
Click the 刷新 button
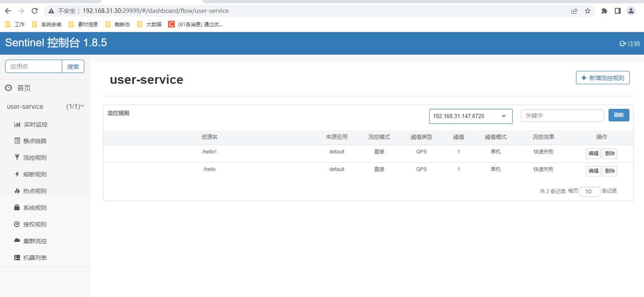tap(619, 115)
